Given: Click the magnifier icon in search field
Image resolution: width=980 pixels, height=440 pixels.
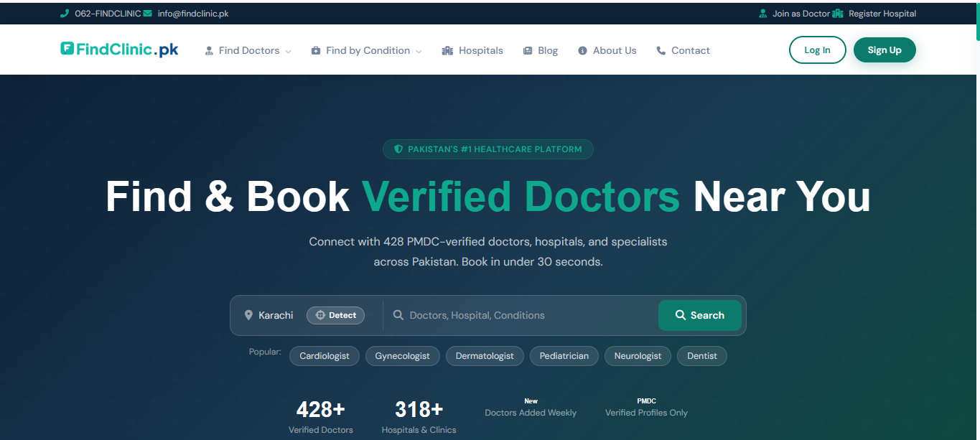Looking at the screenshot, I should pos(398,315).
